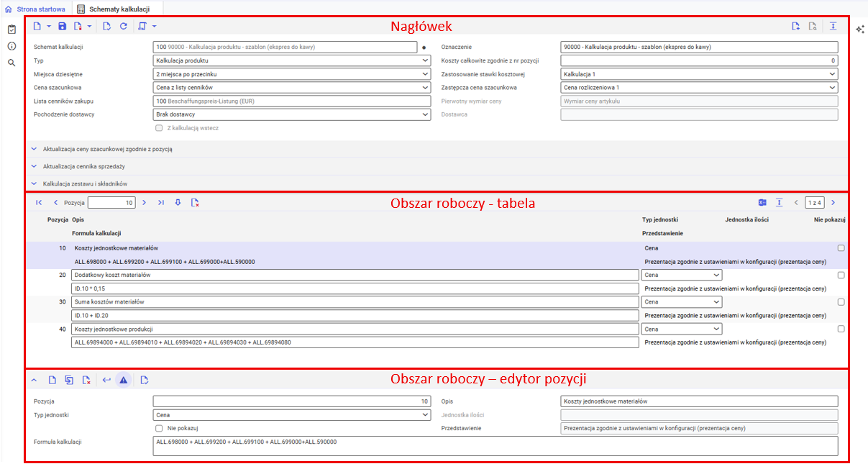
Task: Click the undo arrow icon in line editor
Action: point(107,380)
